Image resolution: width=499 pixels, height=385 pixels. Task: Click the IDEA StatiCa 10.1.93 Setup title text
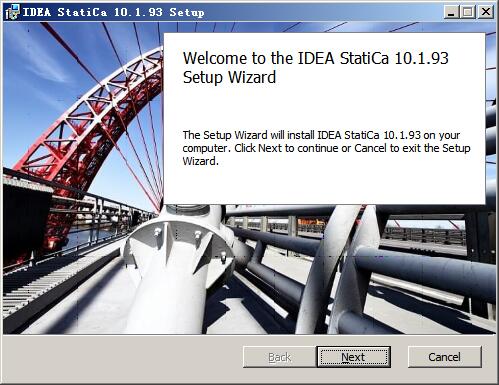(113, 12)
